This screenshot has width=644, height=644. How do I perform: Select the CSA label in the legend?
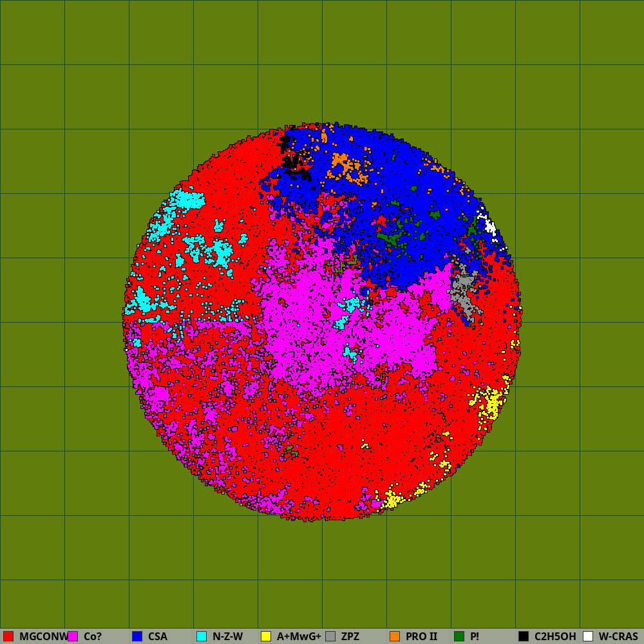[x=158, y=636]
